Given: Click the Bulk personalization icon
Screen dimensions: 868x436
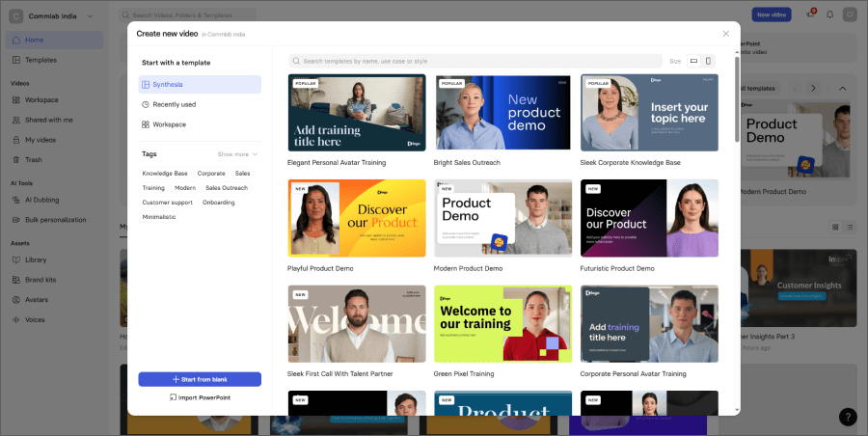Looking at the screenshot, I should [16, 219].
